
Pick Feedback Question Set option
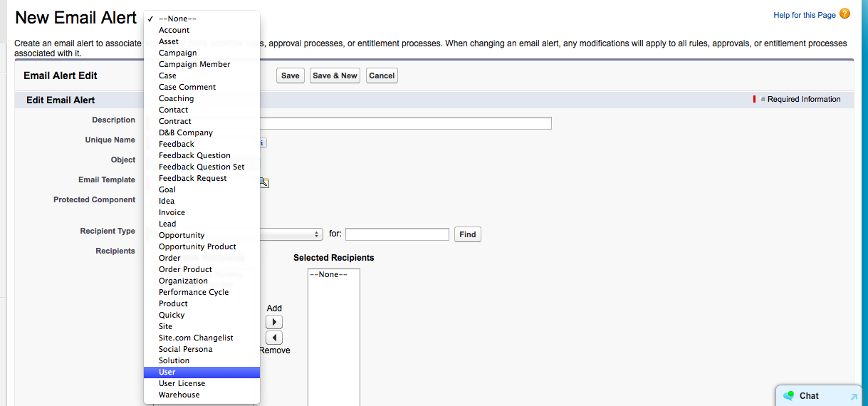202,167
